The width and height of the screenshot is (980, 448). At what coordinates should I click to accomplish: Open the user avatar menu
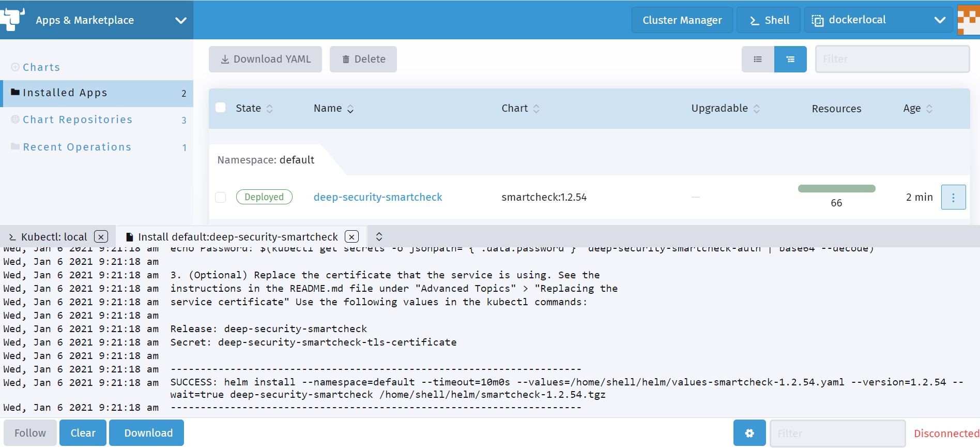pyautogui.click(x=969, y=20)
